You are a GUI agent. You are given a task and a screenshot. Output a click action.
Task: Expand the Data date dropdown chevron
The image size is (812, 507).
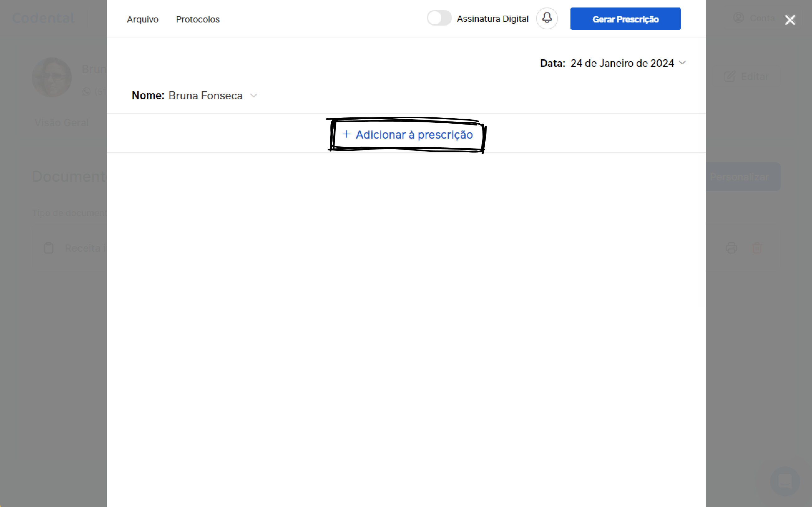point(682,63)
